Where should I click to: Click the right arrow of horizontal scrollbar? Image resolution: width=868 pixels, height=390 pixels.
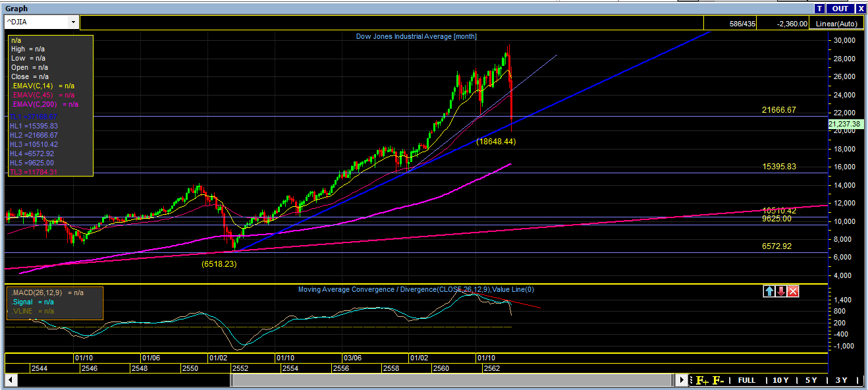pos(682,380)
